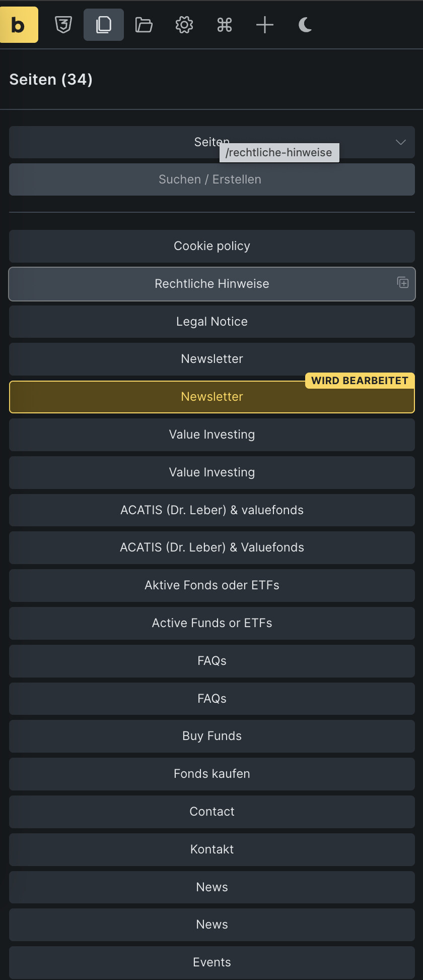Click the Pages icon in toolbar

(x=104, y=25)
